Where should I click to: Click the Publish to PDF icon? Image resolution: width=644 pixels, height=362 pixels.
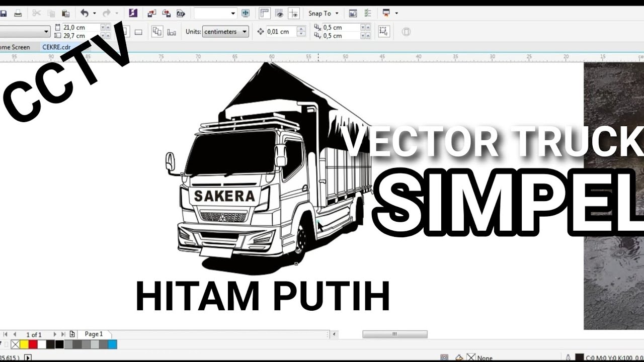(181, 14)
